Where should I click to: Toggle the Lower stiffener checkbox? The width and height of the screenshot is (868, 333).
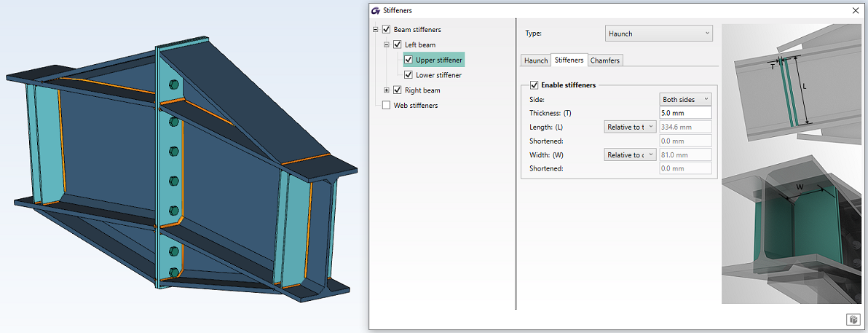pyautogui.click(x=409, y=75)
